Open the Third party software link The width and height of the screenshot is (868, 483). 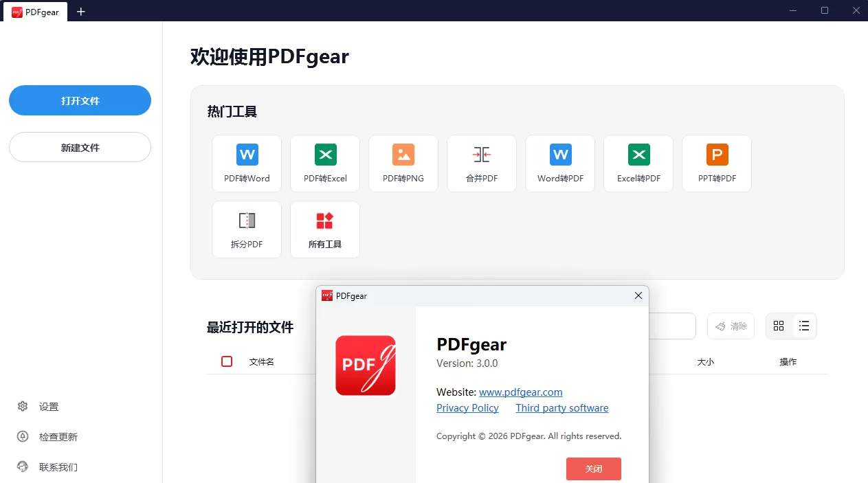click(x=562, y=407)
